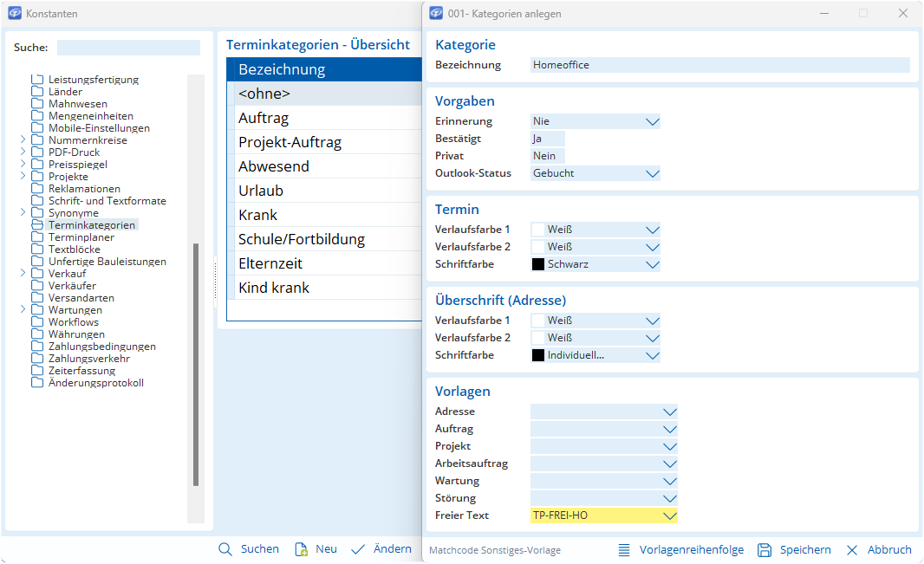
Task: Open the Erinnerung dropdown
Action: tap(652, 121)
